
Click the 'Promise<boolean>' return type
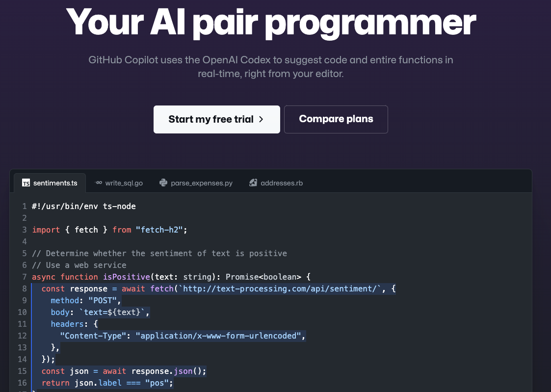(263, 277)
